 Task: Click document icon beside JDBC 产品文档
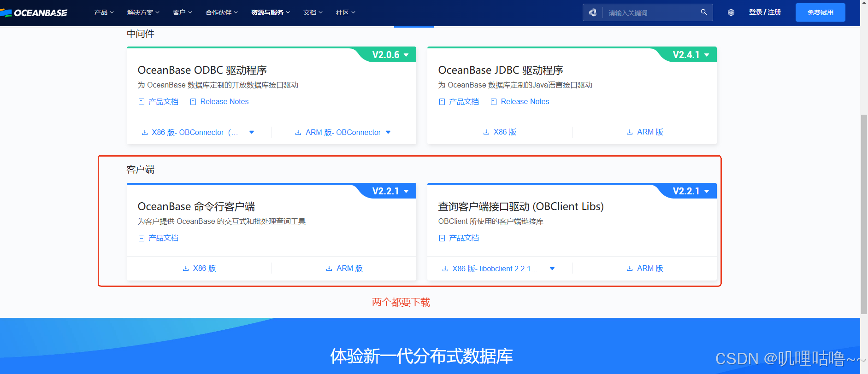[x=442, y=102]
